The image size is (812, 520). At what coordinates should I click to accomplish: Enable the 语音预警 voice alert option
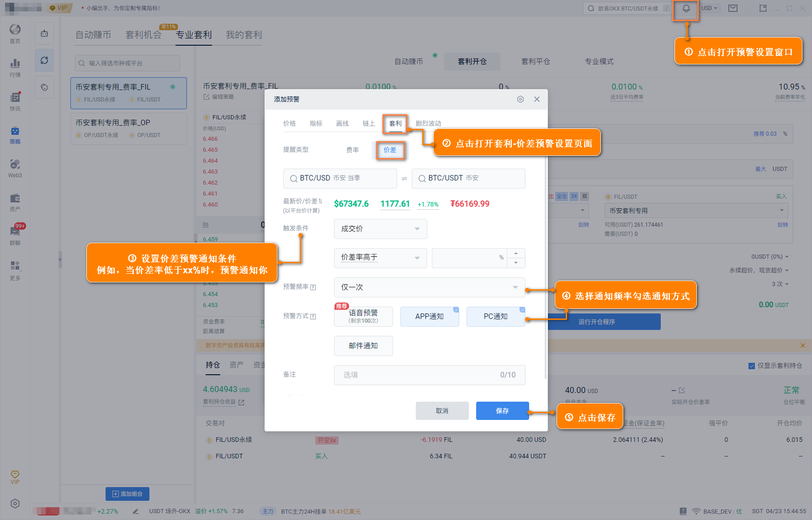click(363, 317)
